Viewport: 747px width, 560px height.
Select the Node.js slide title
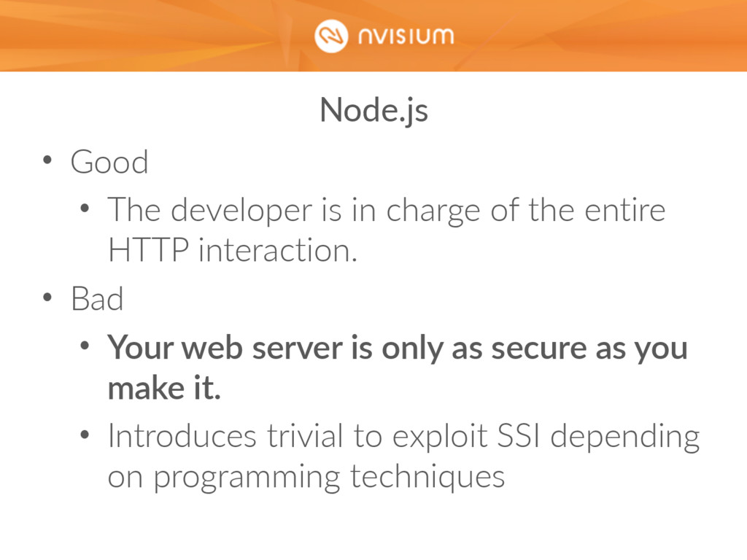coord(374,111)
